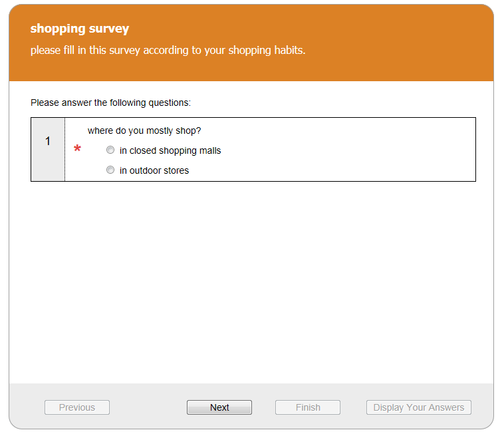
Task: Click the survey description subtitle
Action: point(168,51)
